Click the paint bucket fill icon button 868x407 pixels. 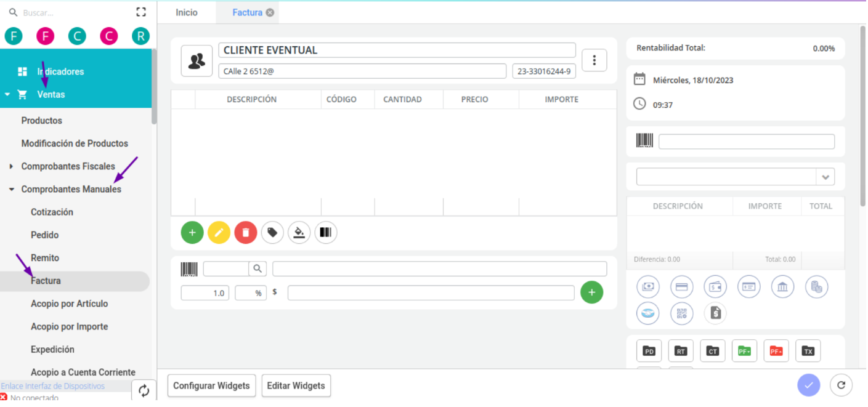299,233
